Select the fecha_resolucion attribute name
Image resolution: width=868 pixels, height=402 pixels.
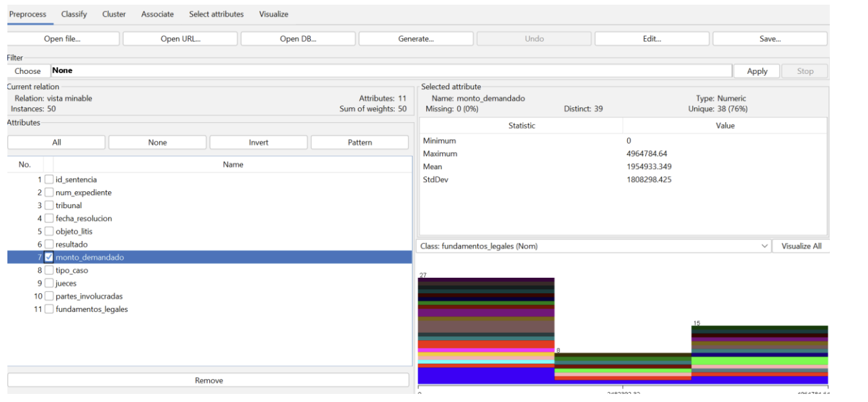pyautogui.click(x=84, y=219)
